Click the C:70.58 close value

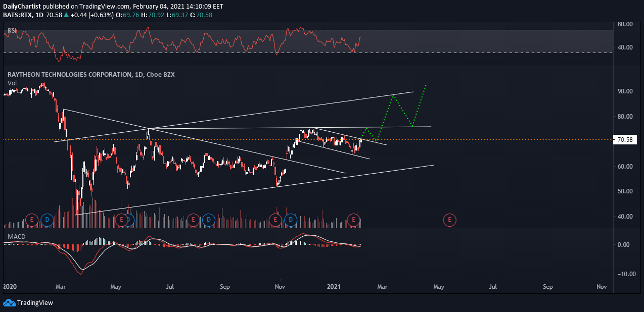click(202, 15)
